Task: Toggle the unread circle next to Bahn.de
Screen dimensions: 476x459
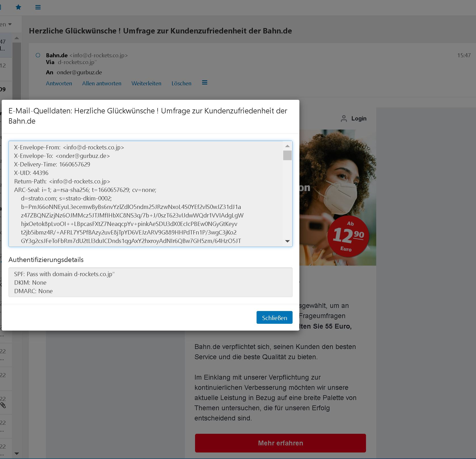Action: coord(38,55)
